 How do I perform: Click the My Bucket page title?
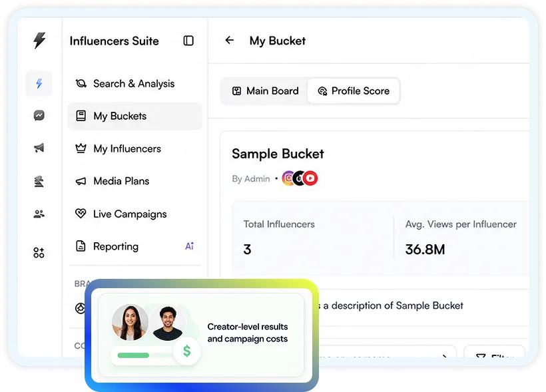point(278,41)
